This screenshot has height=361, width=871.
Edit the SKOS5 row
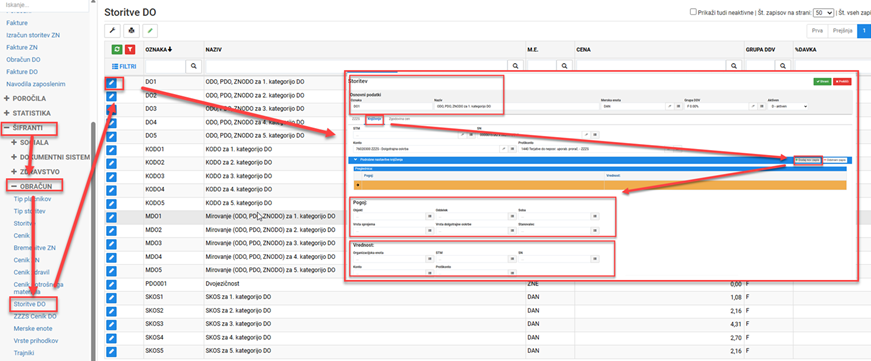click(112, 352)
